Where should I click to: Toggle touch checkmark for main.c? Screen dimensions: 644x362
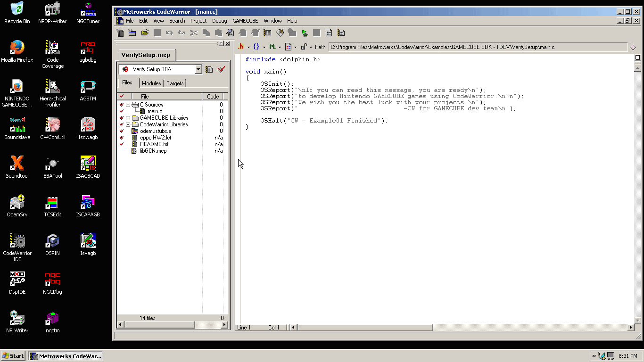point(122,111)
